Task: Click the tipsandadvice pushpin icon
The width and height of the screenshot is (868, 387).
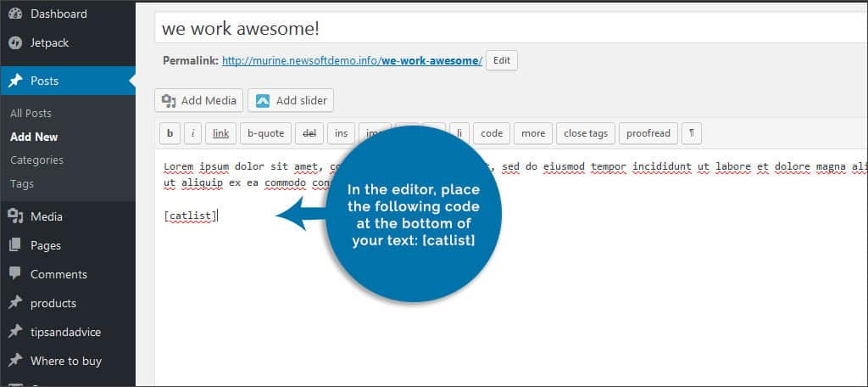Action: pyautogui.click(x=15, y=332)
